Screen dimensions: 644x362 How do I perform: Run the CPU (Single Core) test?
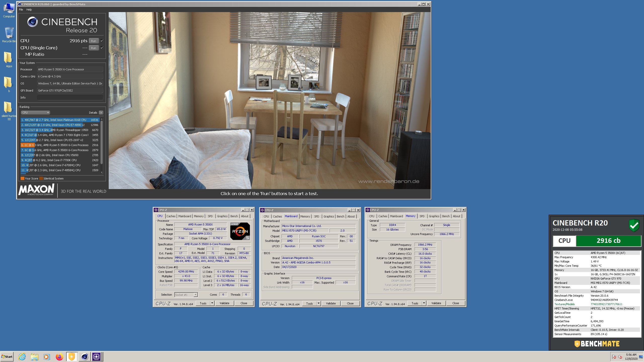[94, 48]
